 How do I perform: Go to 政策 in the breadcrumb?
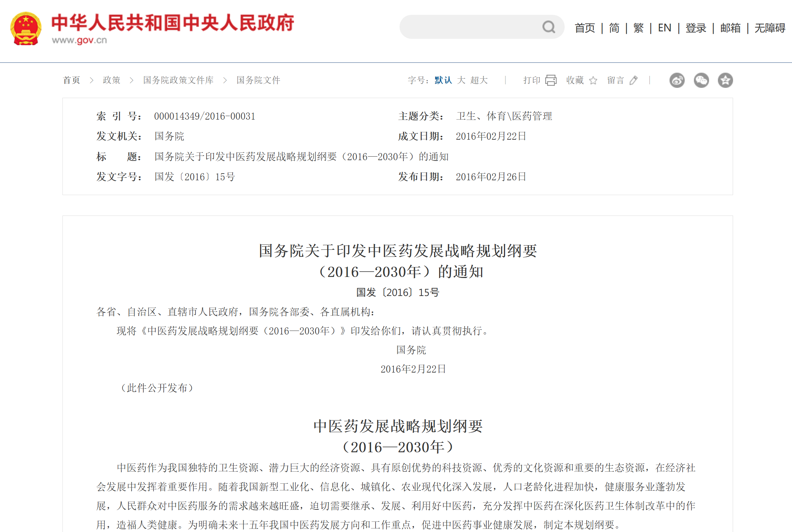point(112,80)
